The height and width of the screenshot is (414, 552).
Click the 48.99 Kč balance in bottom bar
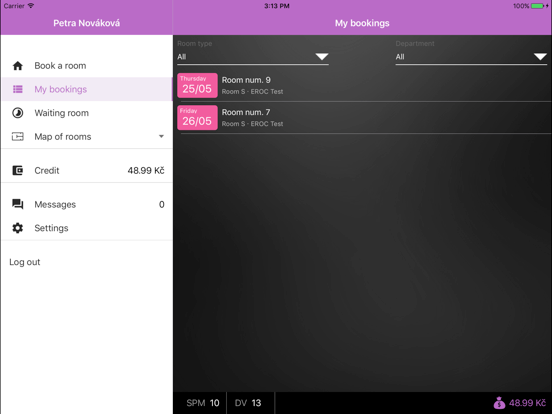click(x=527, y=403)
